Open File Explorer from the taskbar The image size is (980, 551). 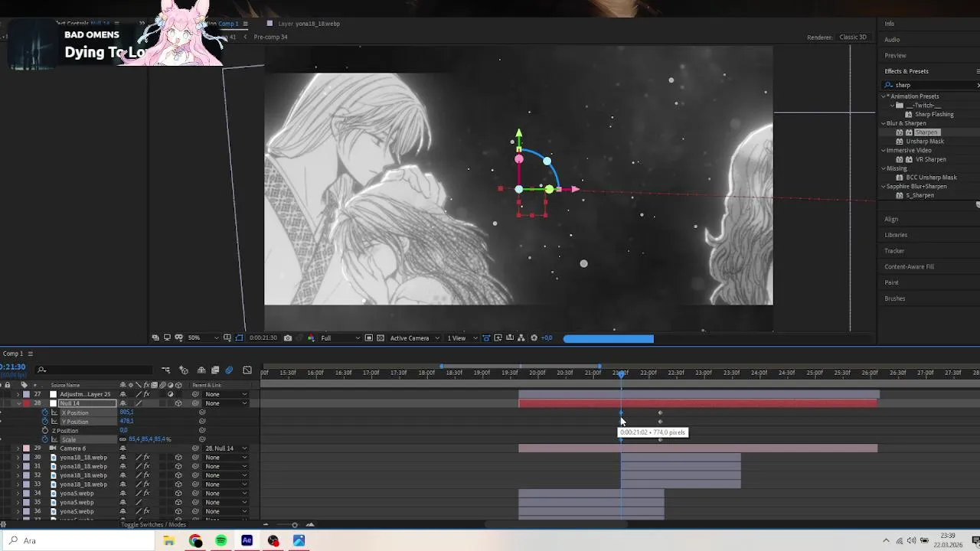coord(169,541)
